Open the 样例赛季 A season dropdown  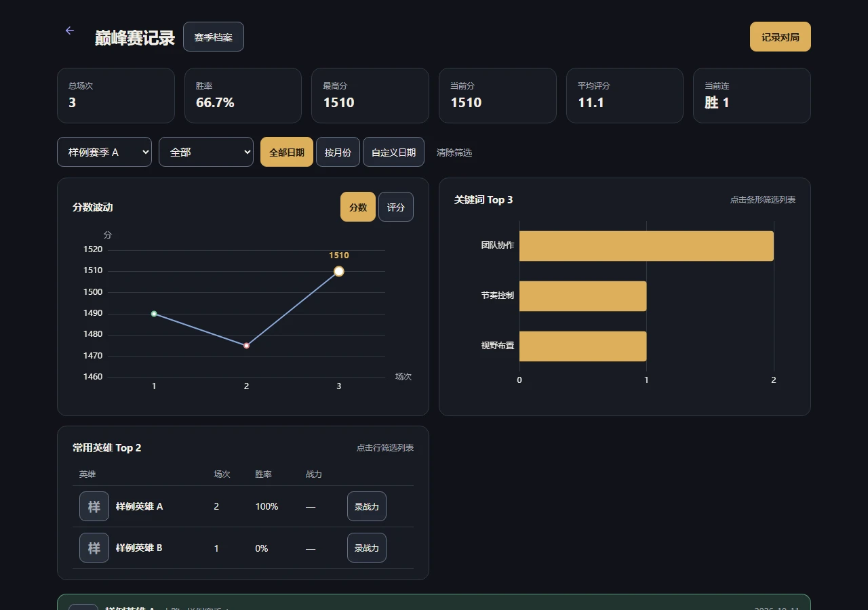click(x=104, y=152)
